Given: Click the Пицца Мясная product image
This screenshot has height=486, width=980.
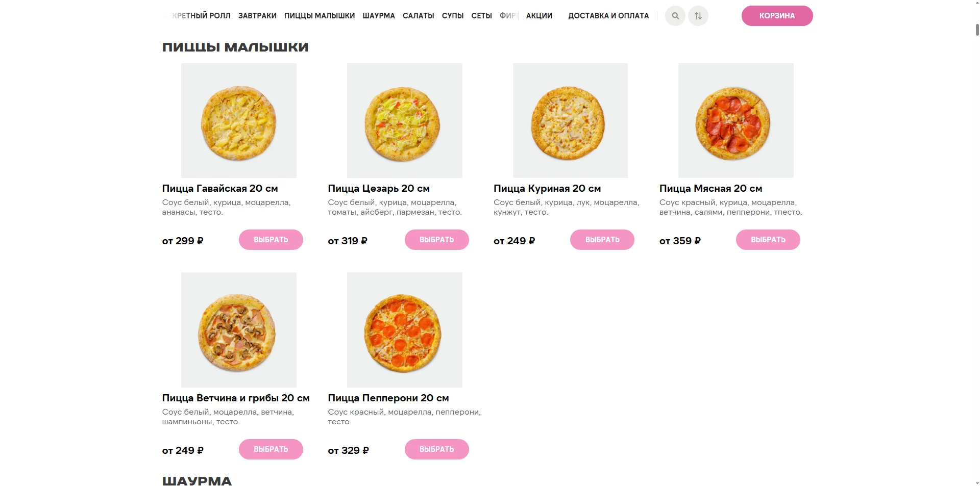Looking at the screenshot, I should coord(736,121).
